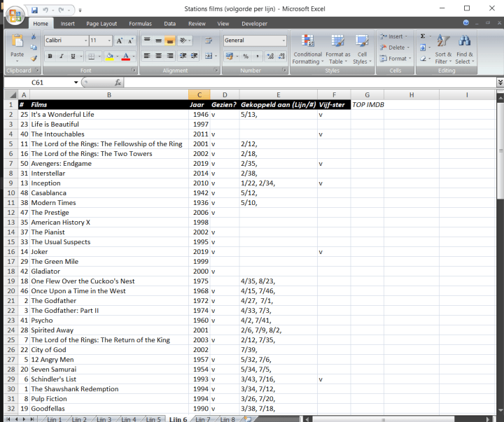504x422 pixels.
Task: Click the Sort & Filter icon
Action: pyautogui.click(x=443, y=48)
